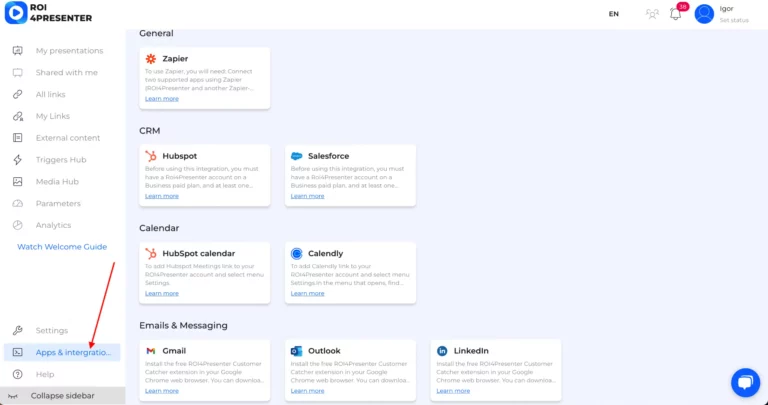
Task: Open Settings menu item
Action: point(52,331)
